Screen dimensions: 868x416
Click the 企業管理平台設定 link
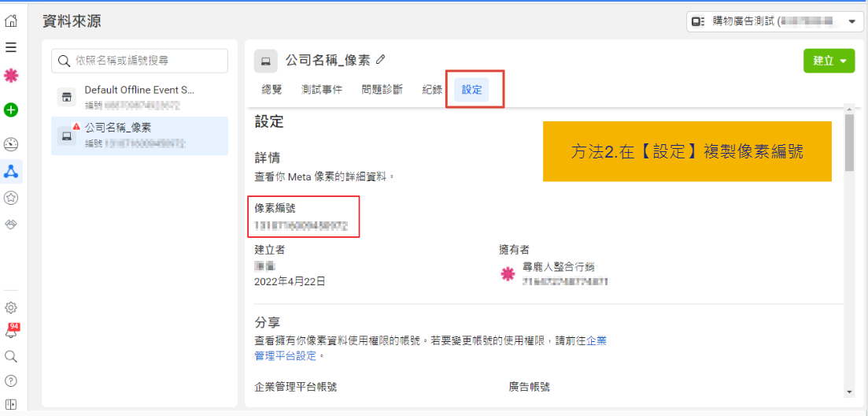(x=285, y=356)
